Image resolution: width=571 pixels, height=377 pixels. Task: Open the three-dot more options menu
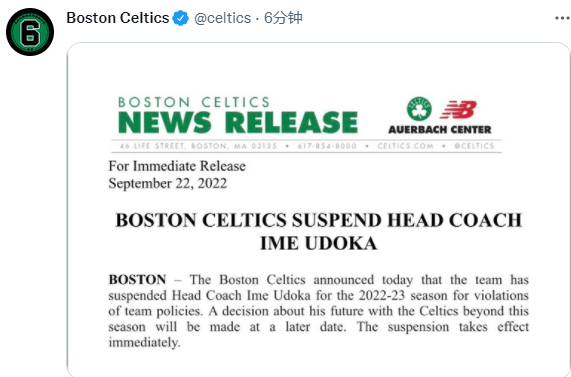[562, 18]
